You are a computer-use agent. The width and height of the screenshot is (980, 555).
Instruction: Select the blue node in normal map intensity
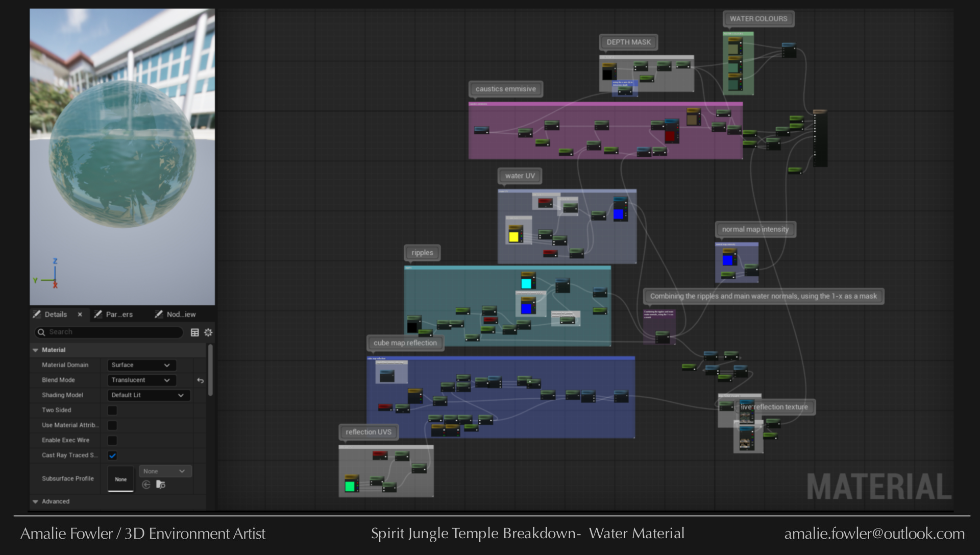pyautogui.click(x=729, y=258)
